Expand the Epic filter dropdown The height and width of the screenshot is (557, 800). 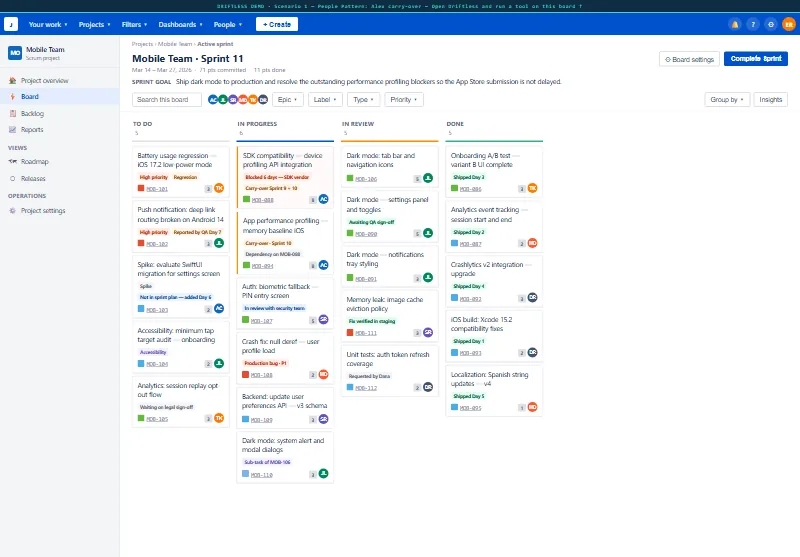coord(288,99)
